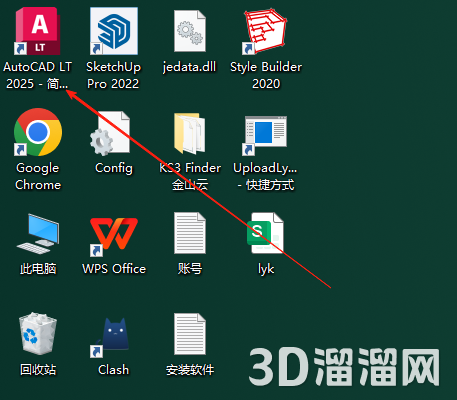Click the 'Config' file name text
The height and width of the screenshot is (400, 457).
click(114, 168)
